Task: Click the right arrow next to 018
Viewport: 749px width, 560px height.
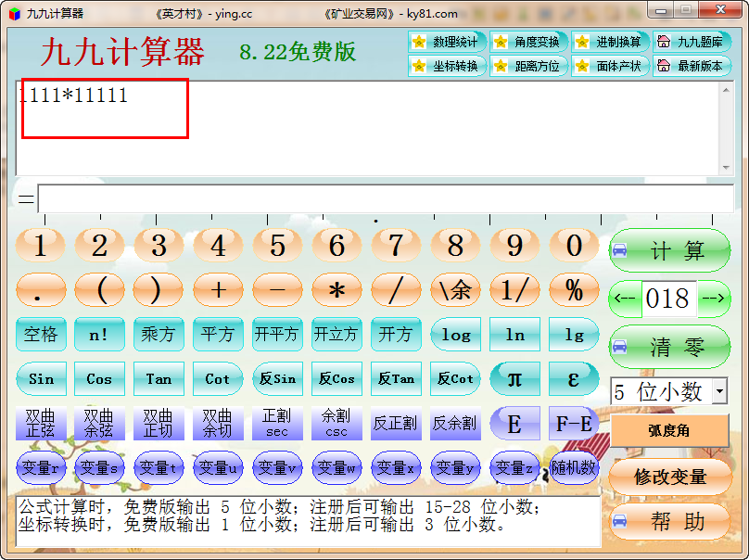Action: pos(714,299)
